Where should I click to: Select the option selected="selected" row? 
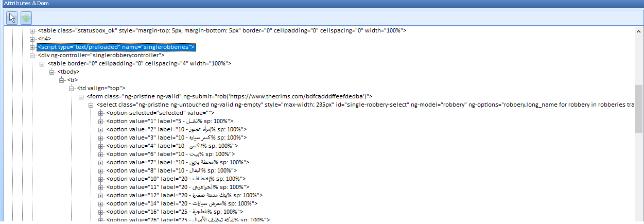[x=160, y=113]
